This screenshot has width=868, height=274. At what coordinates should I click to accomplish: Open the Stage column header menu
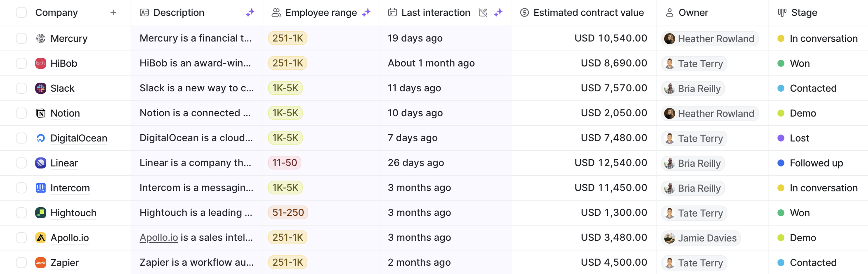click(804, 12)
